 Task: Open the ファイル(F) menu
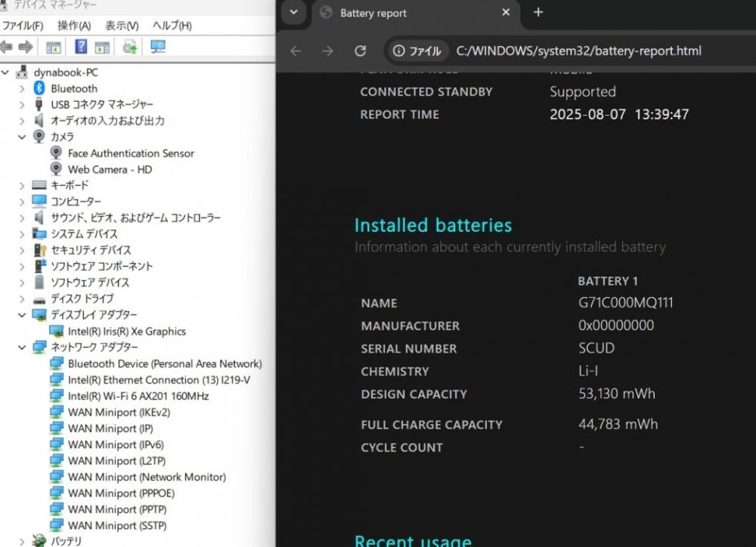[22, 26]
